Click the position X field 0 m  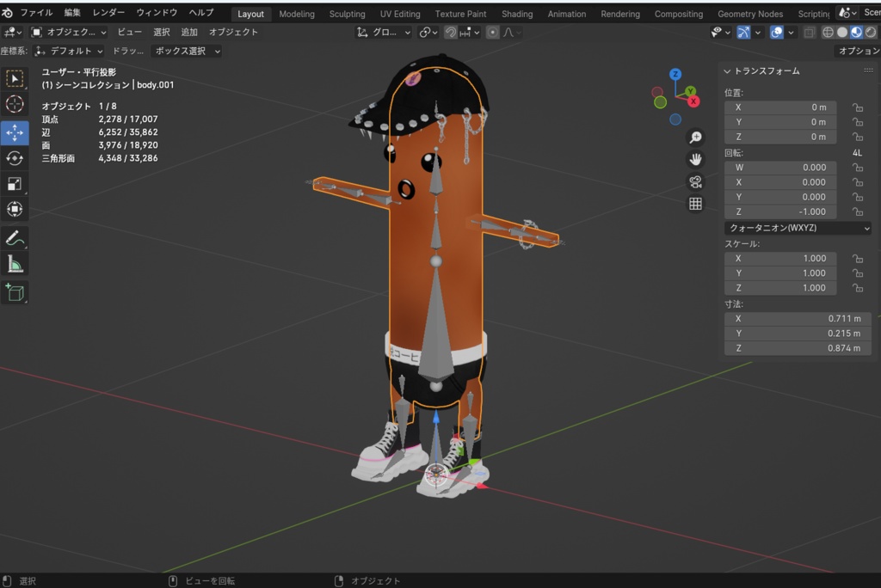point(779,107)
